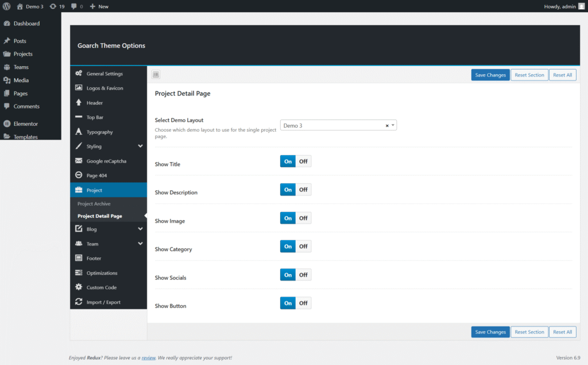The image size is (588, 365).
Task: Turn Show Socials off
Action: (303, 275)
